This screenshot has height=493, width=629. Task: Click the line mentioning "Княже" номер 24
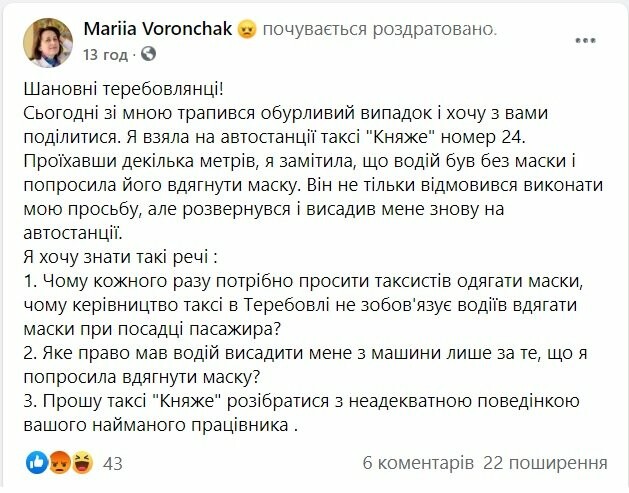[x=274, y=137]
